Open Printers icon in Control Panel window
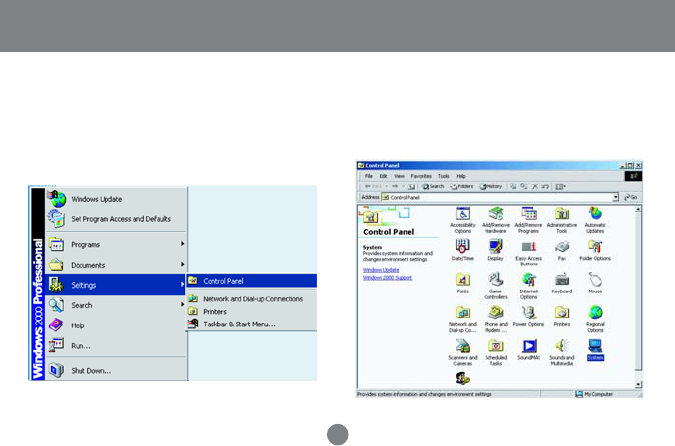 pyautogui.click(x=562, y=316)
